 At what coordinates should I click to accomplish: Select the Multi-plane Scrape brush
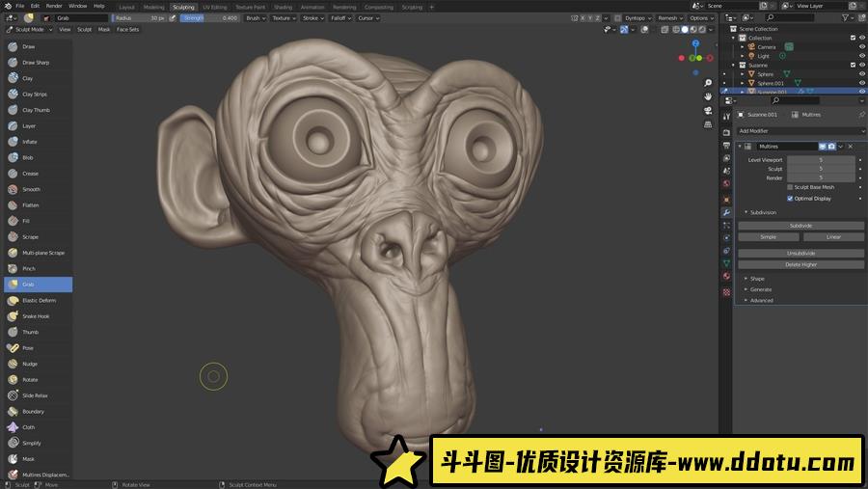(x=38, y=253)
